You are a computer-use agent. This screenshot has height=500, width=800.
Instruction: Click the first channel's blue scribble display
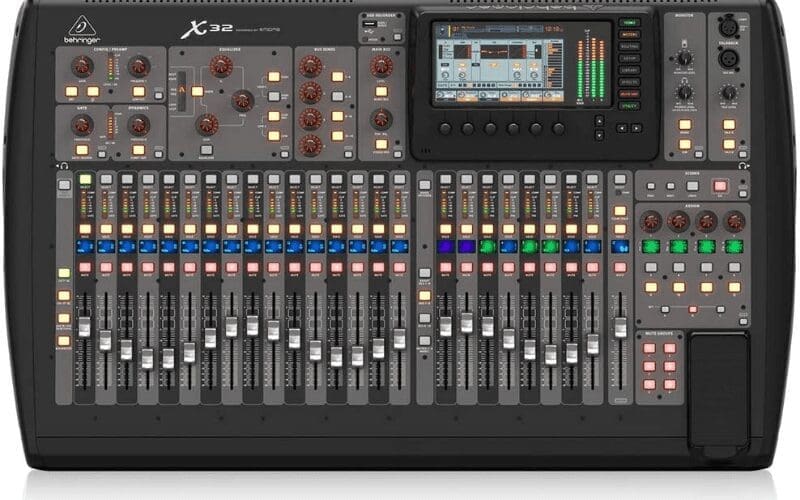pos(85,247)
